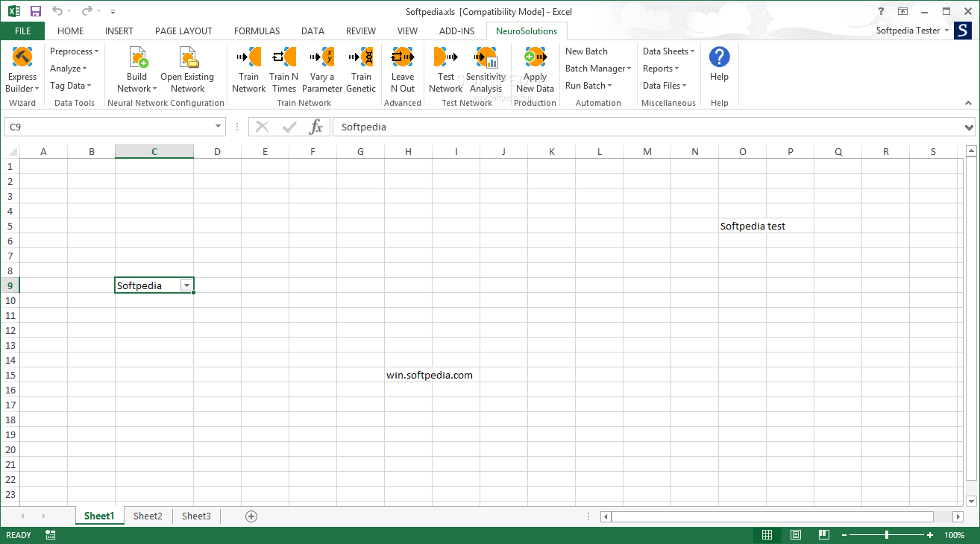Switch to Page Break Preview

823,535
